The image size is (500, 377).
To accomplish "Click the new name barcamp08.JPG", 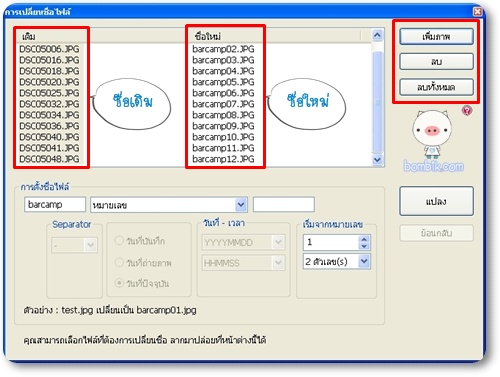I will click(223, 115).
